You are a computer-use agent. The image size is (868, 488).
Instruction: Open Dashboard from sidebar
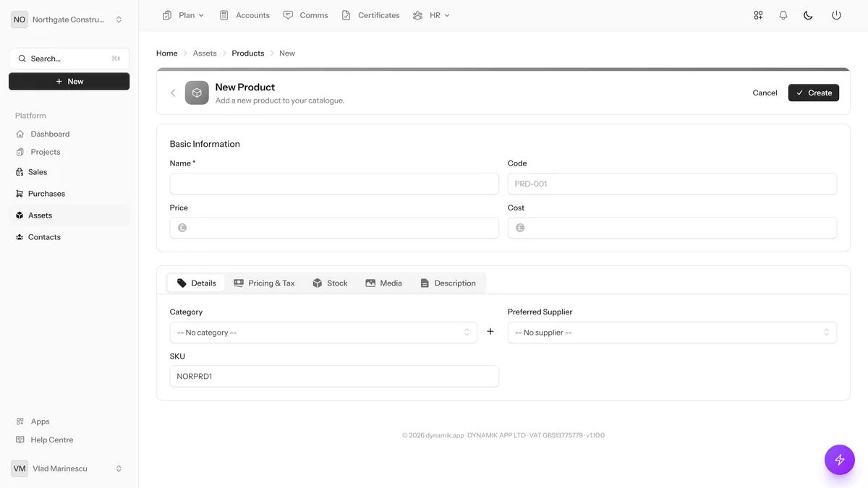[69, 134]
